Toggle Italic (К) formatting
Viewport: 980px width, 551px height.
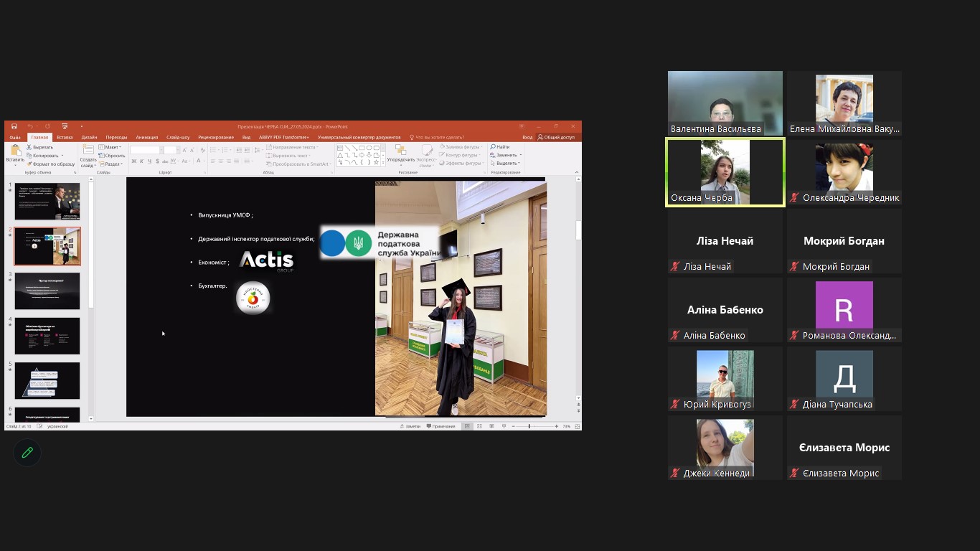coord(141,161)
